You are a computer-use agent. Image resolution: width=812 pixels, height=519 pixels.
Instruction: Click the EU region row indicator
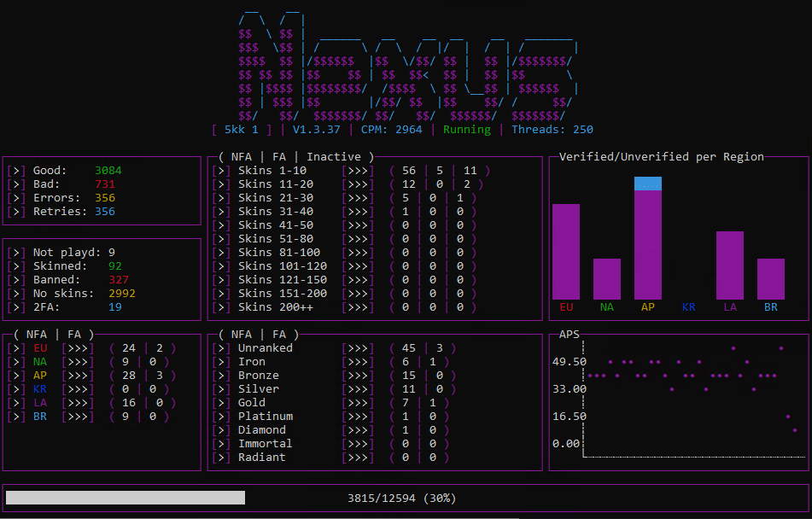click(x=15, y=347)
